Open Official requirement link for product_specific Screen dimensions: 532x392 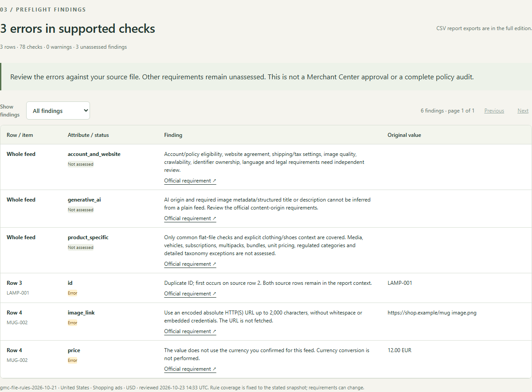click(x=190, y=264)
